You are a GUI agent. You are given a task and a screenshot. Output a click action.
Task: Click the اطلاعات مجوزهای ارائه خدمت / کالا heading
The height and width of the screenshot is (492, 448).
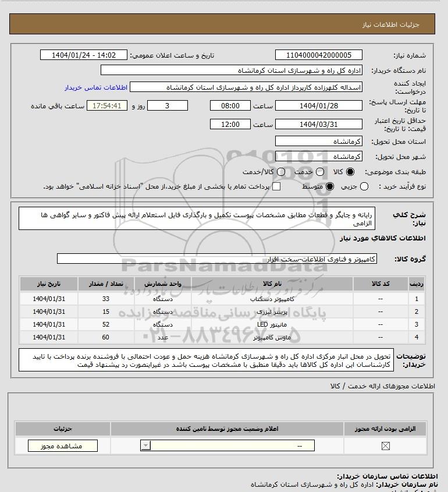click(382, 386)
